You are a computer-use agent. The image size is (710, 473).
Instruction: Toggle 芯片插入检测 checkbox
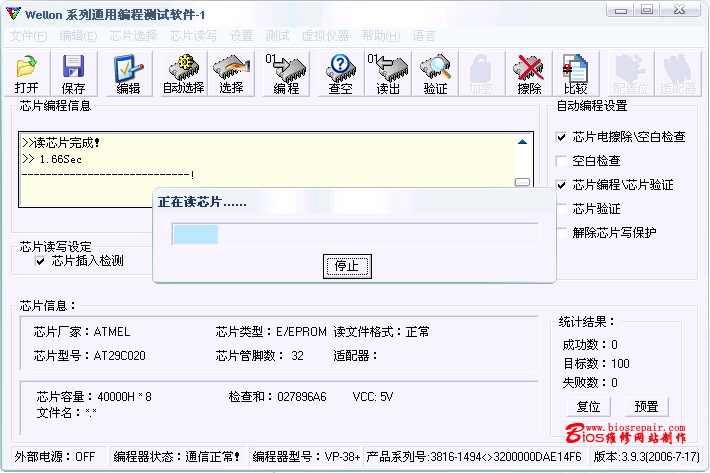click(x=40, y=261)
